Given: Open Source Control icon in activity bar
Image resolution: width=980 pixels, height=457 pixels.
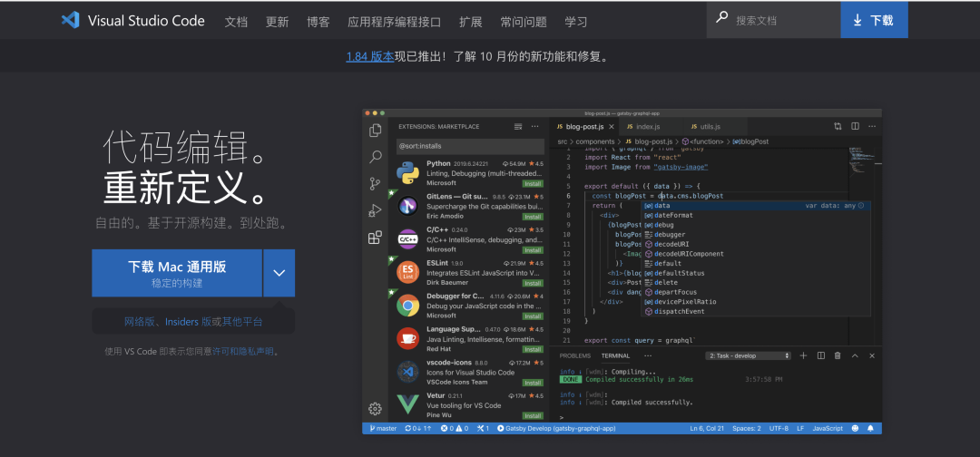Looking at the screenshot, I should (x=375, y=183).
